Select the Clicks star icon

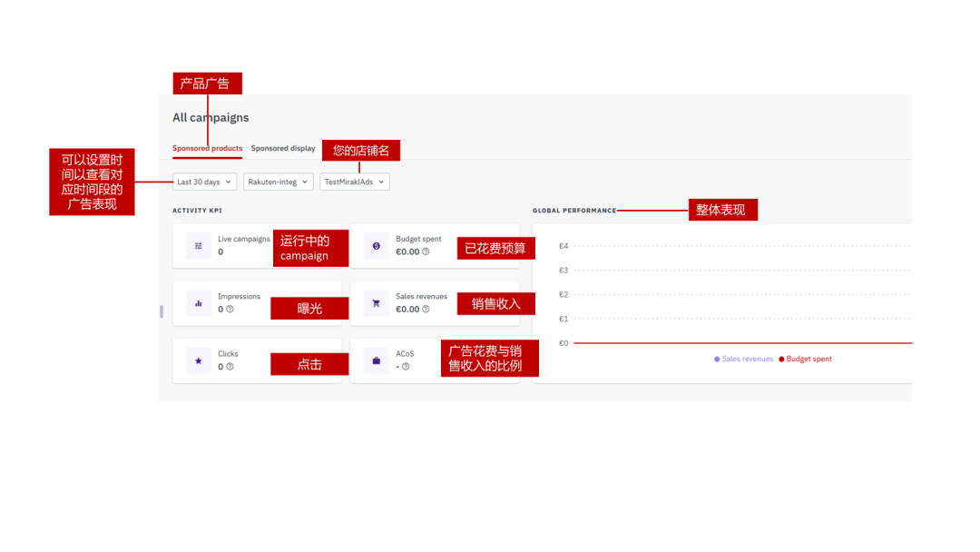198,360
